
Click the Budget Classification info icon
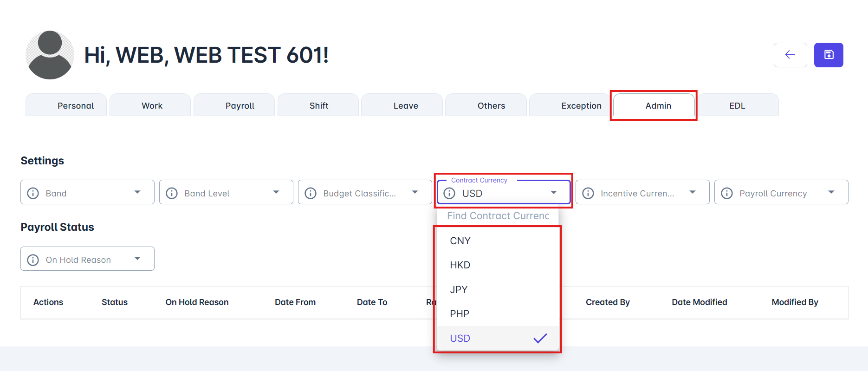(x=311, y=193)
